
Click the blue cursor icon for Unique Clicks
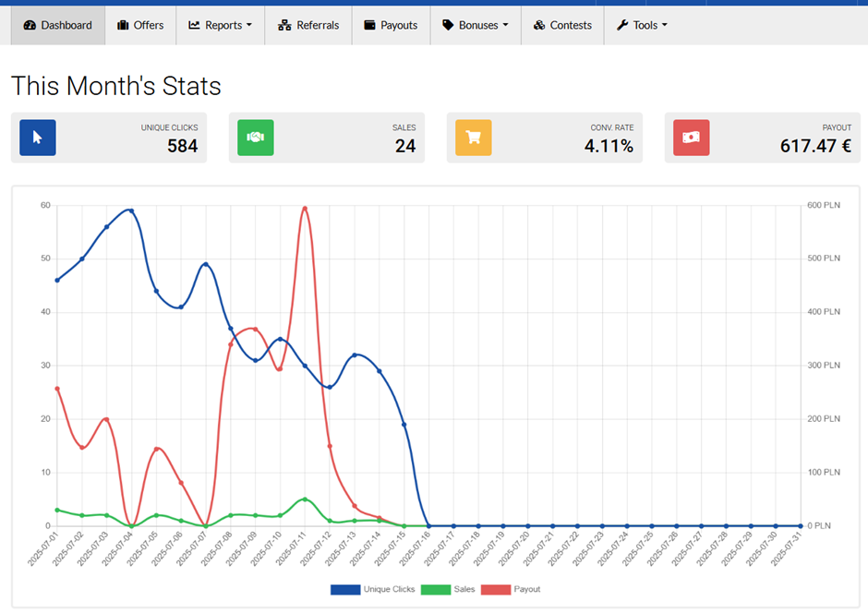pos(38,138)
